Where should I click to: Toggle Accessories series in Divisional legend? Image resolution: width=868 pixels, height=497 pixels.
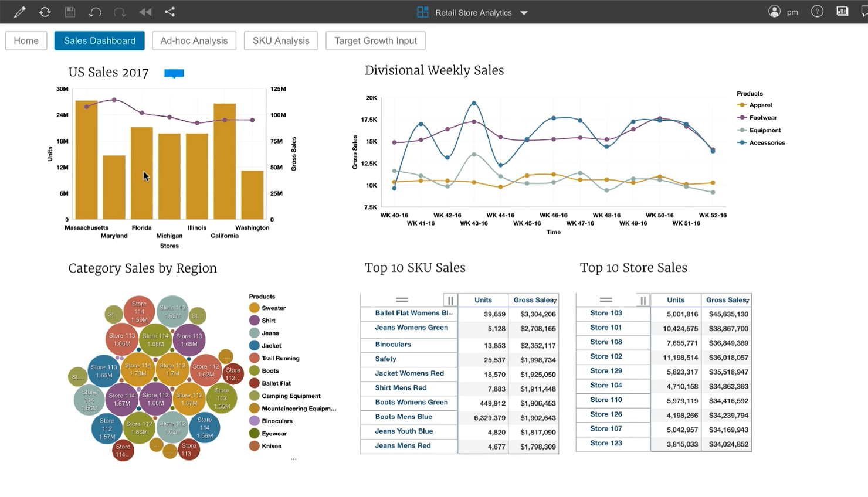pyautogui.click(x=761, y=143)
